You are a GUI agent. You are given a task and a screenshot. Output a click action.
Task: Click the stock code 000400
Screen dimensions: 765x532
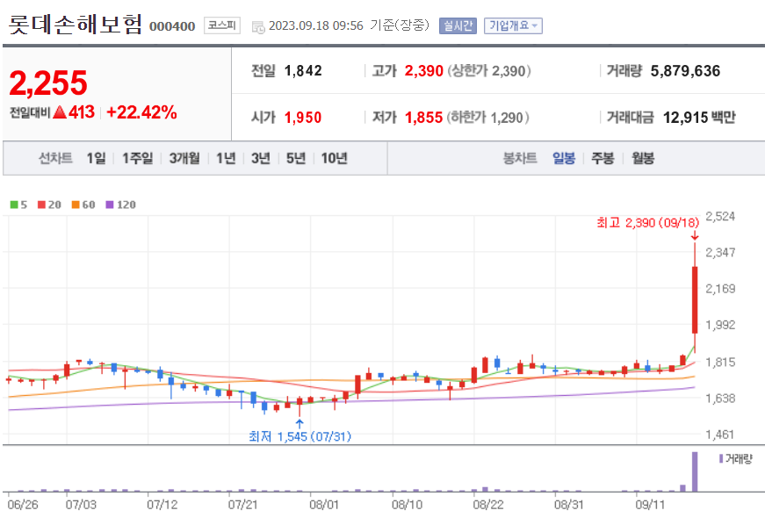[x=172, y=26]
